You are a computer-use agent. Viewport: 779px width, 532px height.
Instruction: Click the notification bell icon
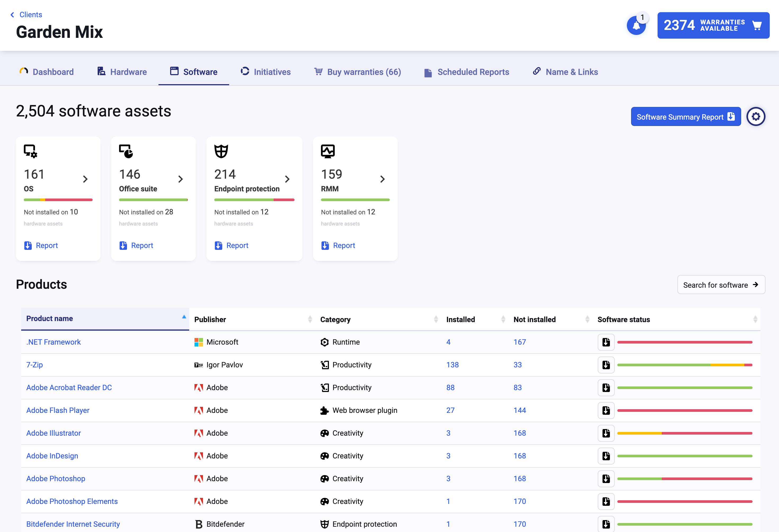coord(636,26)
